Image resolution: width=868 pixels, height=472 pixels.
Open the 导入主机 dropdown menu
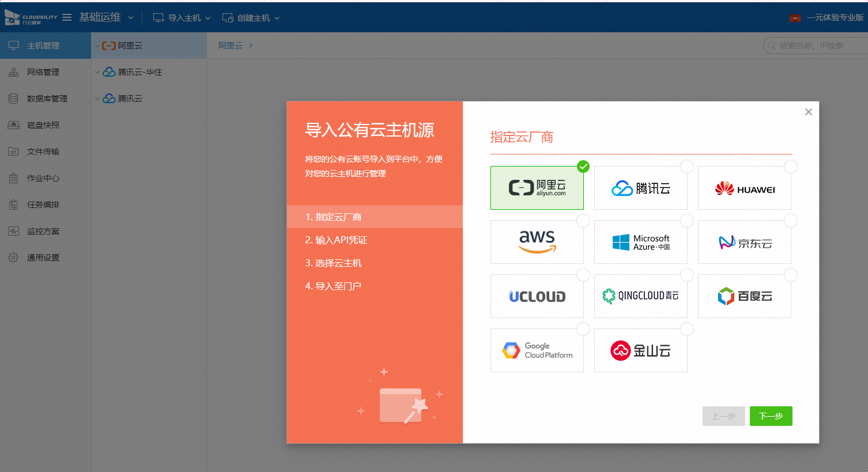[x=182, y=17]
